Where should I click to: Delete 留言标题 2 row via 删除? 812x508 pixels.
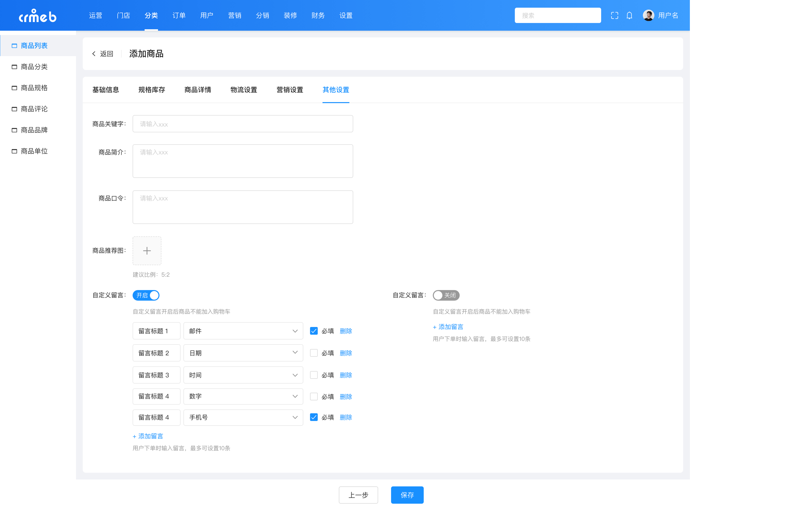(346, 353)
